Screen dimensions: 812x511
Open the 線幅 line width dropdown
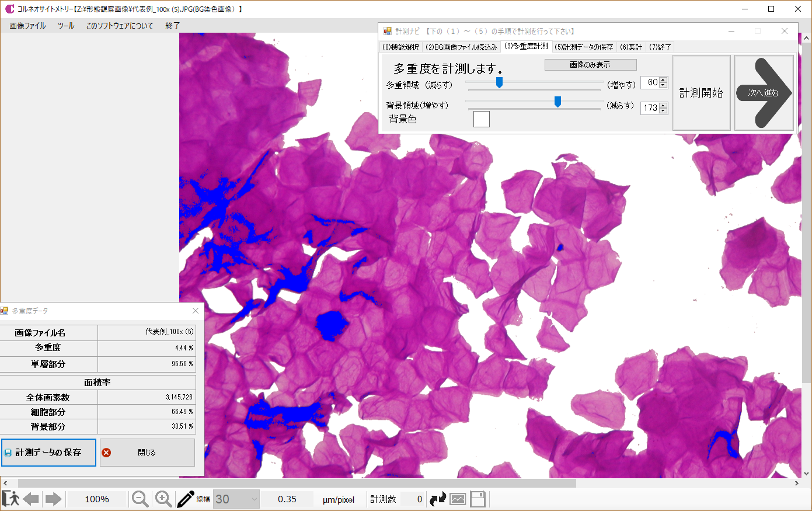(254, 499)
